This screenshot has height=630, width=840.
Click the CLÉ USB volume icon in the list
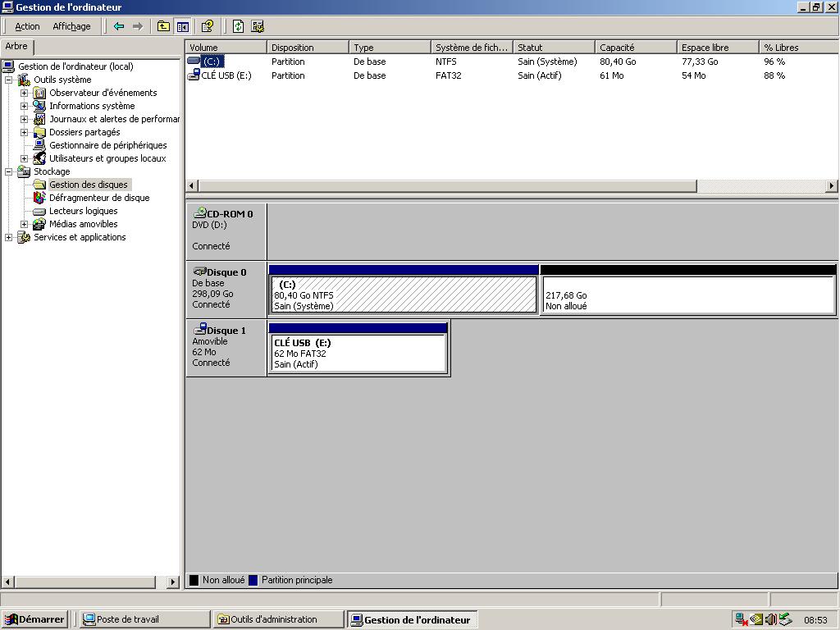[x=194, y=75]
